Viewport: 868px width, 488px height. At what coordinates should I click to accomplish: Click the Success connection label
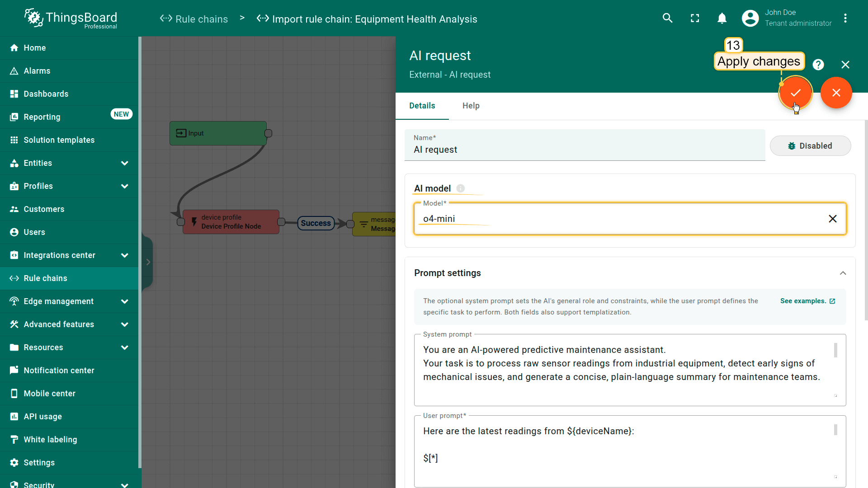tap(316, 223)
